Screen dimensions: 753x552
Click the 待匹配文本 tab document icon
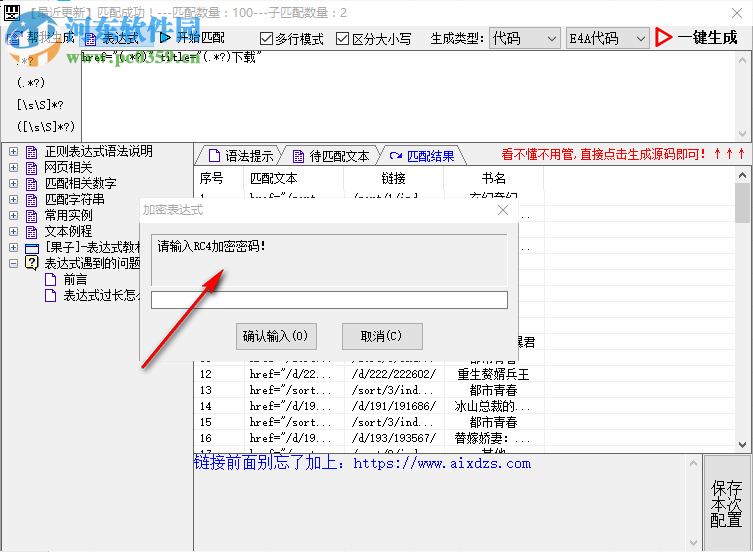298,156
